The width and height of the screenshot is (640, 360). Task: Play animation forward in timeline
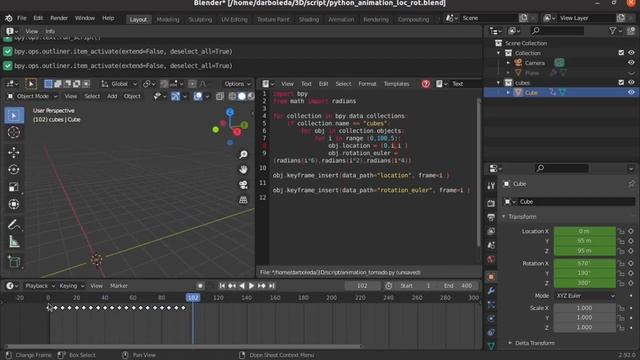pos(251,286)
